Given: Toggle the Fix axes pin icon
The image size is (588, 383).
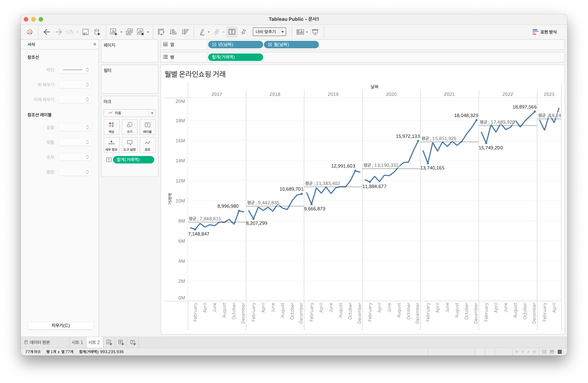Looking at the screenshot, I should (244, 32).
